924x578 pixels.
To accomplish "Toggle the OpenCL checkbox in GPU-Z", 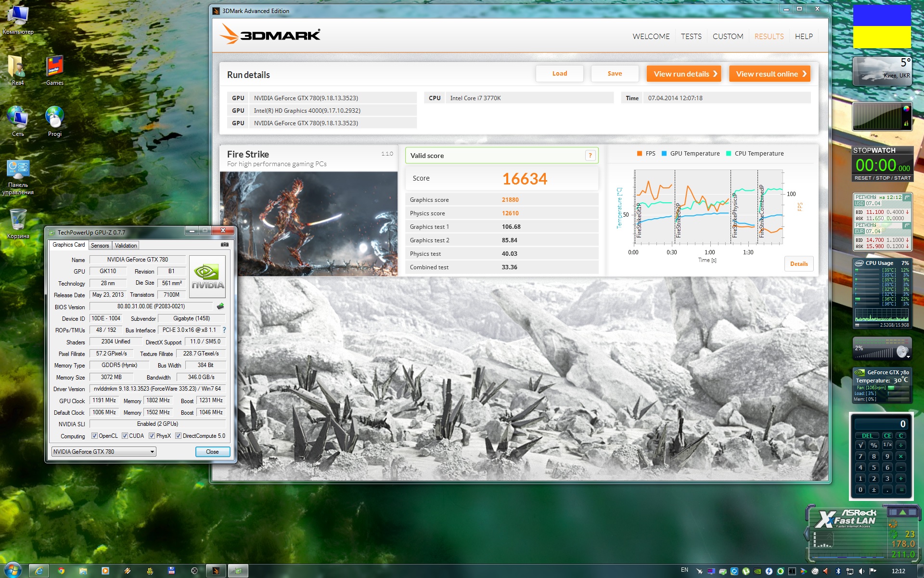I will 94,436.
